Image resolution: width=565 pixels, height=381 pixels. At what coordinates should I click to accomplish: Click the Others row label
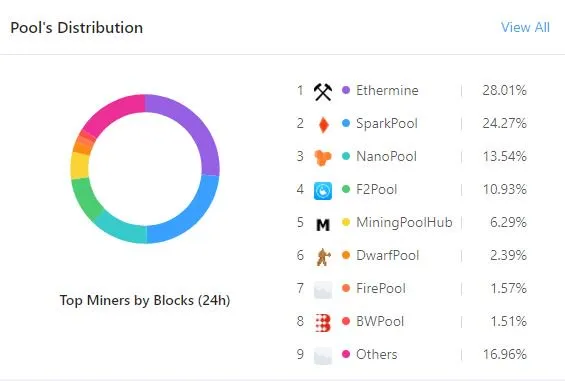tap(377, 354)
